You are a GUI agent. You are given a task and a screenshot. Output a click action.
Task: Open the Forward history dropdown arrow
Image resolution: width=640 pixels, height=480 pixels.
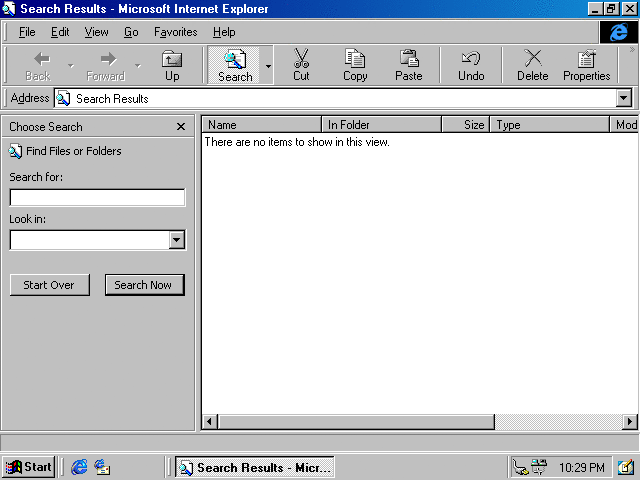[x=138, y=66]
